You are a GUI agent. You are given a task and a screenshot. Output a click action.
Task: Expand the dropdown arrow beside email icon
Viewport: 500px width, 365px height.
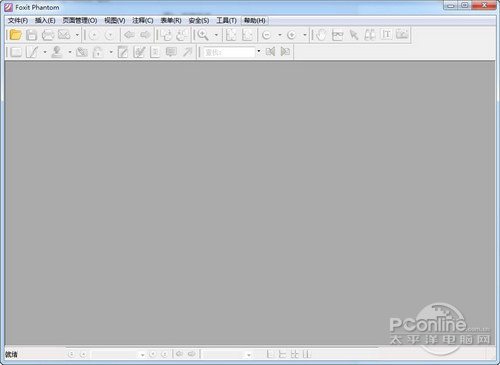(x=77, y=35)
